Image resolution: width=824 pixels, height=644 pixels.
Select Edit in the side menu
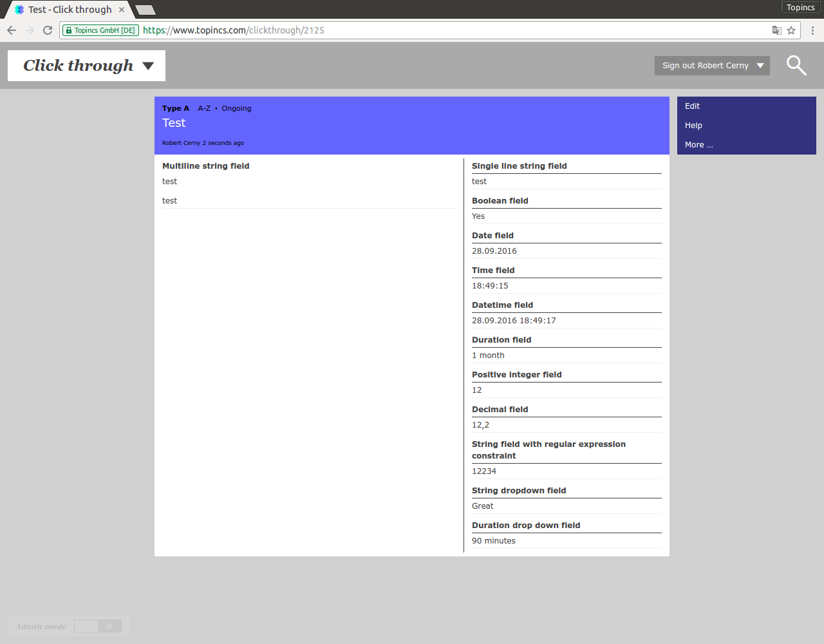[x=692, y=106]
